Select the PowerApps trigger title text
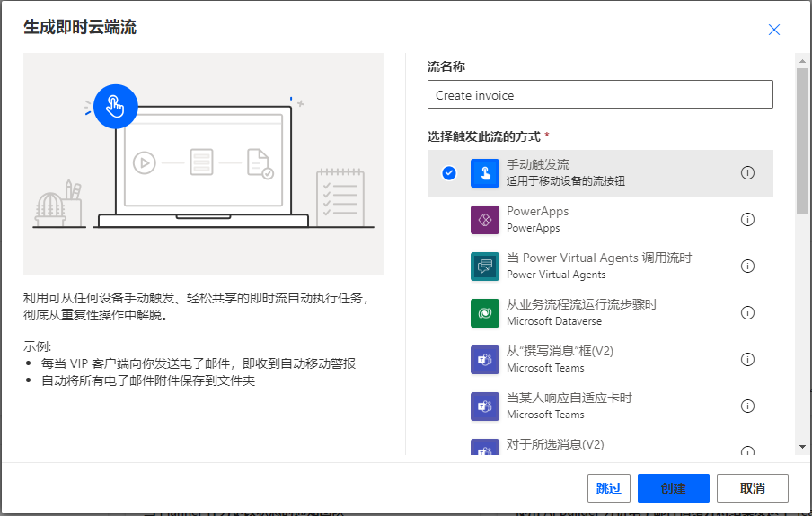 pos(537,211)
